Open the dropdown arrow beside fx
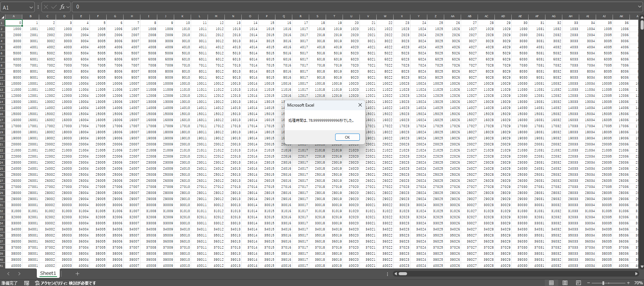644x286 pixels. pyautogui.click(x=68, y=7)
